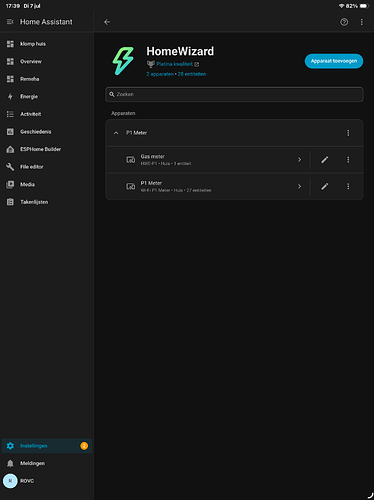Screen dimensions: 374x500
Task: Open the Gas meter row overflow menu
Action: pos(348,160)
